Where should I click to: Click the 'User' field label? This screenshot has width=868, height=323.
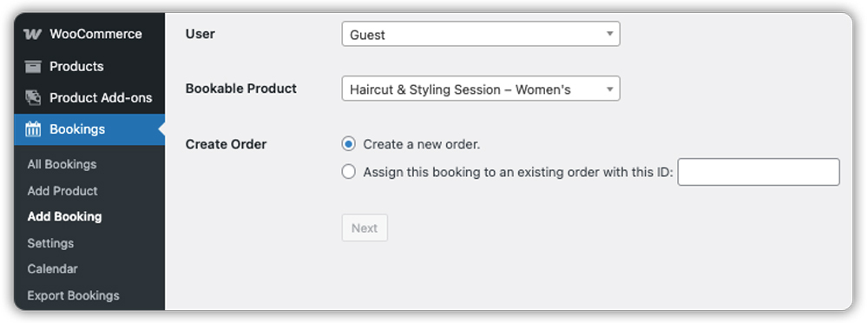pyautogui.click(x=201, y=35)
